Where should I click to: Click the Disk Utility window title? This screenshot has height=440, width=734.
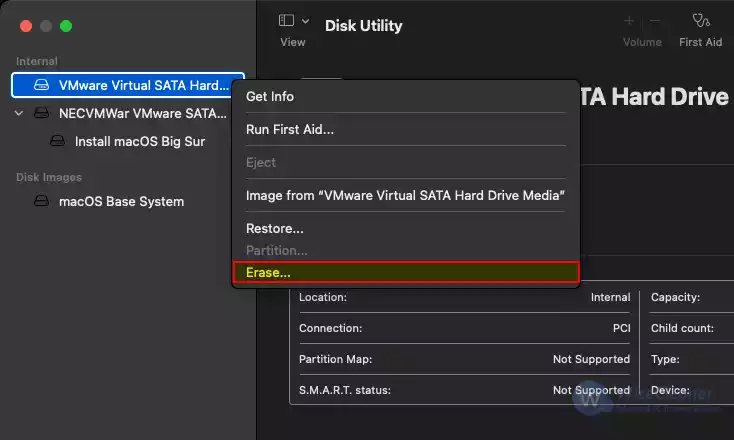coord(364,25)
